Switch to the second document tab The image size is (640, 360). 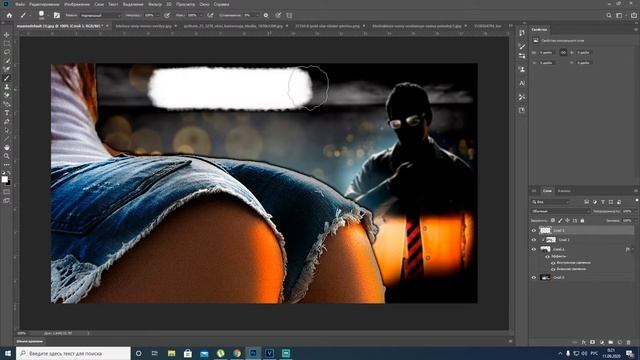(143, 26)
